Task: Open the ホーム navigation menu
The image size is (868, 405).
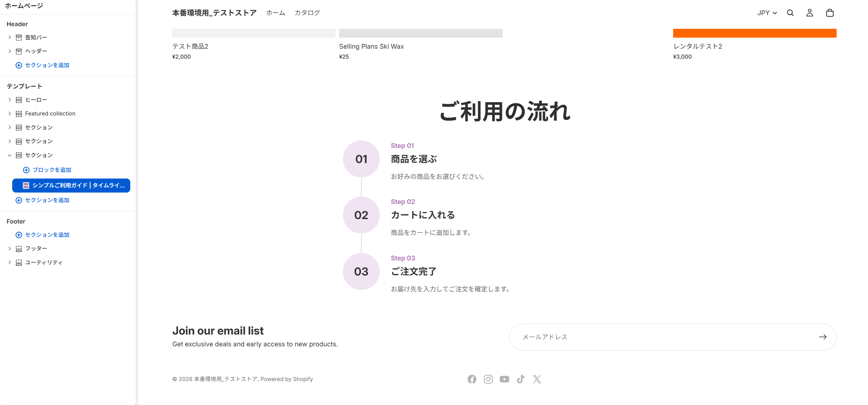Action: click(x=275, y=13)
